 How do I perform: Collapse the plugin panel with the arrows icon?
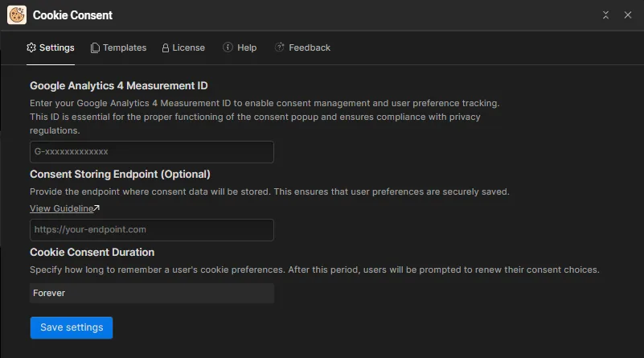point(605,15)
